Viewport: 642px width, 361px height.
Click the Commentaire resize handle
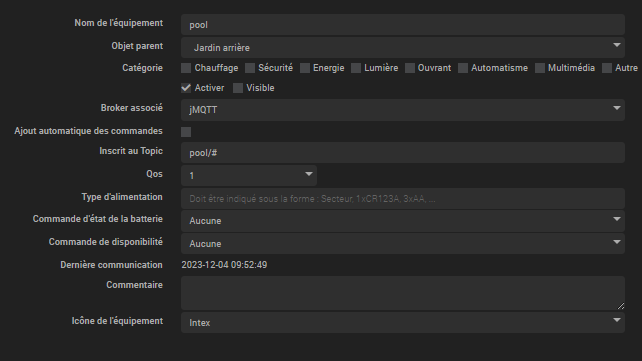coord(621,306)
